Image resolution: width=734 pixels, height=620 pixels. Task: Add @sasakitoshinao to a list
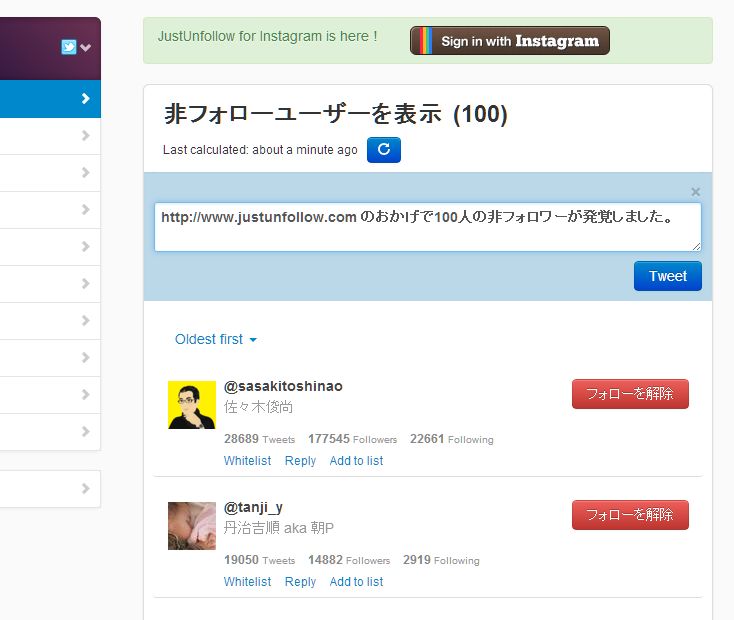[x=356, y=461]
